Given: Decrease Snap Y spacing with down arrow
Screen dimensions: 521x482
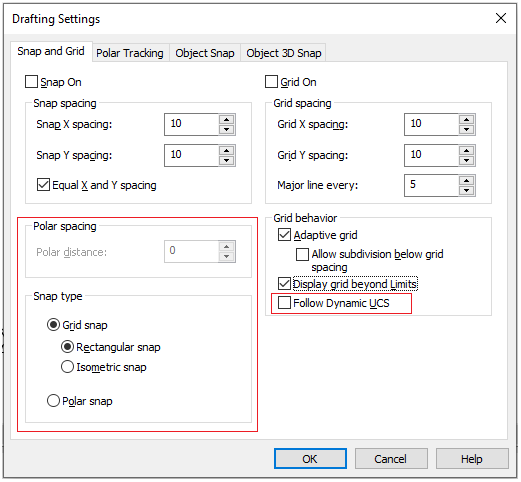Looking at the screenshot, I should tap(227, 161).
